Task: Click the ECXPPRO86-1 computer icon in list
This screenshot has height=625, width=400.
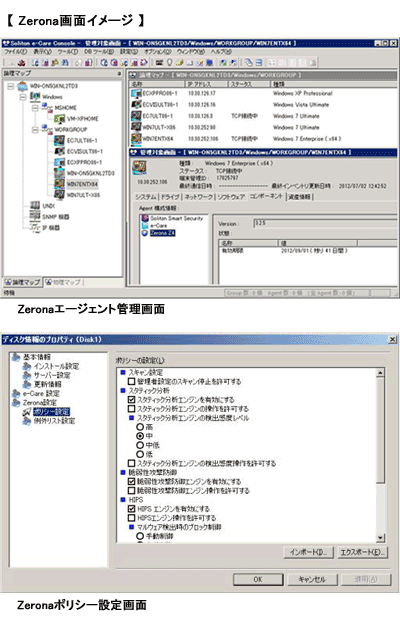Action: pos(136,93)
